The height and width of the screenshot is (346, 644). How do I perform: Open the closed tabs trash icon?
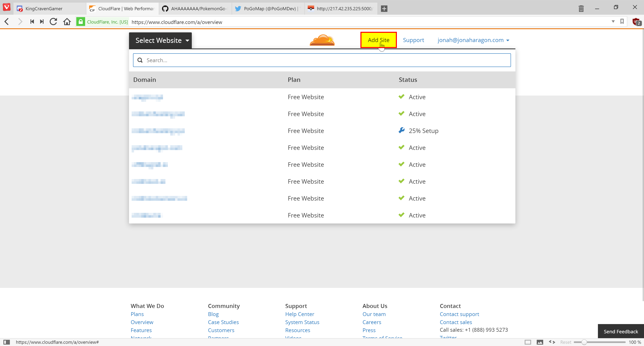coord(581,8)
